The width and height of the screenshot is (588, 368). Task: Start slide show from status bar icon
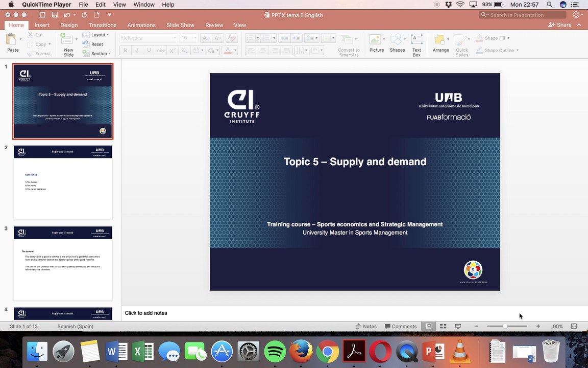pyautogui.click(x=457, y=326)
